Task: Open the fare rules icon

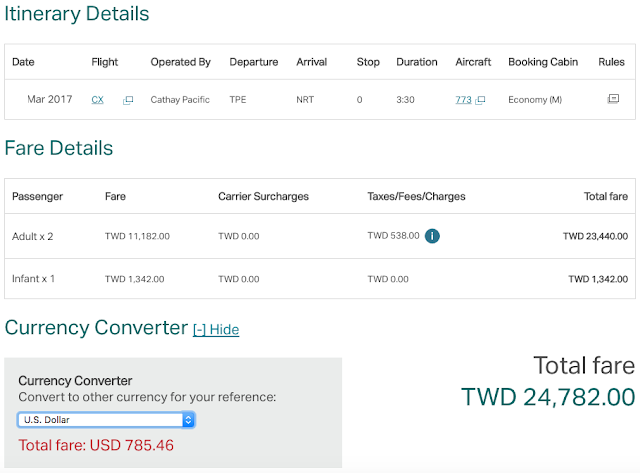Action: 613,99
